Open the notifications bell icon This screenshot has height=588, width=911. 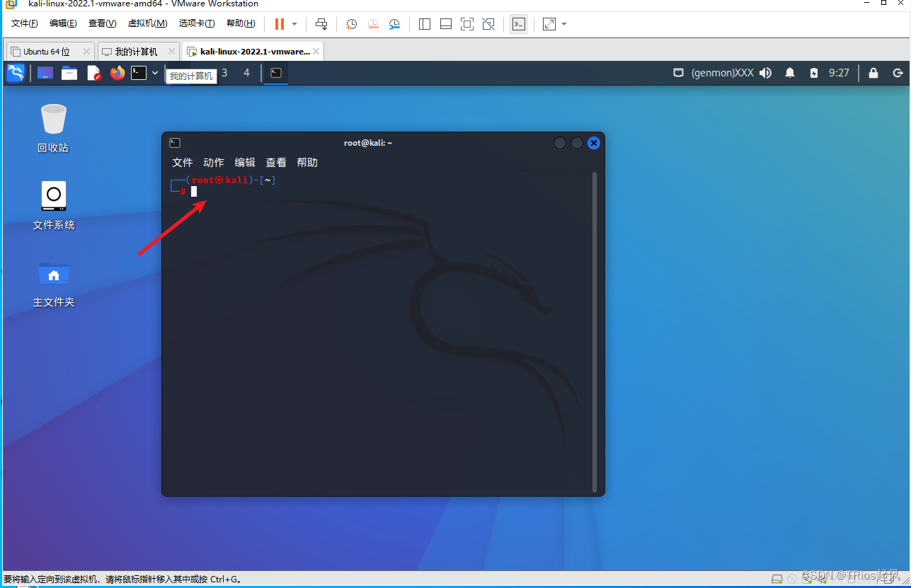click(790, 73)
